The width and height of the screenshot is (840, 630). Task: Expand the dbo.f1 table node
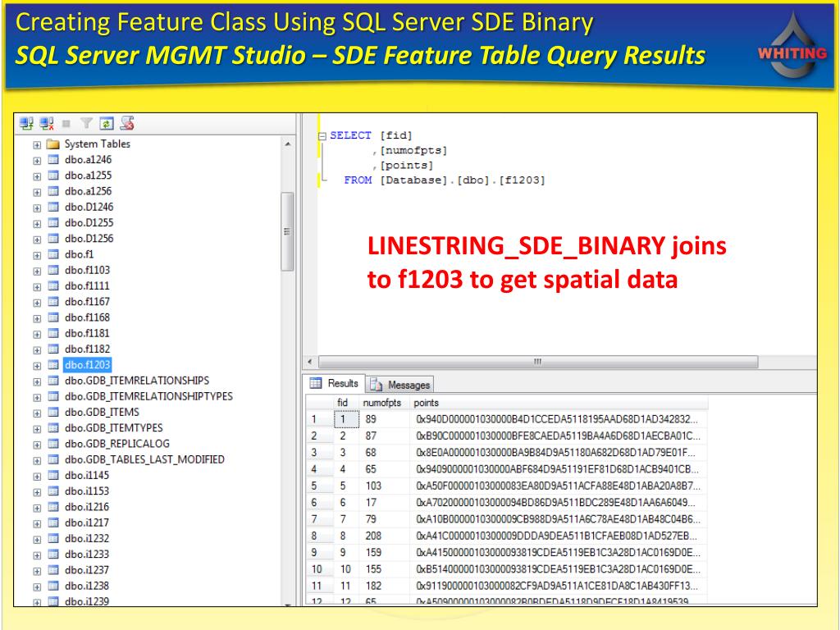[37, 256]
